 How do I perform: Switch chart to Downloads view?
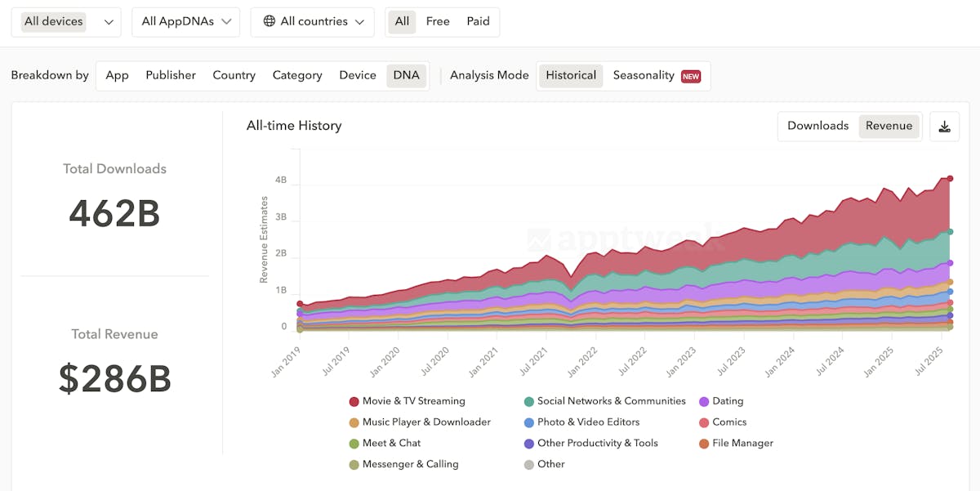coord(817,126)
